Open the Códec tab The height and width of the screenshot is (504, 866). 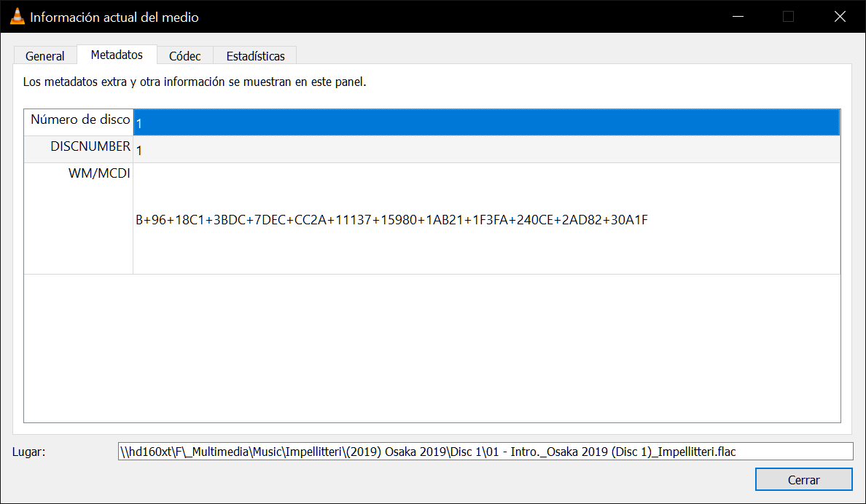coord(184,56)
